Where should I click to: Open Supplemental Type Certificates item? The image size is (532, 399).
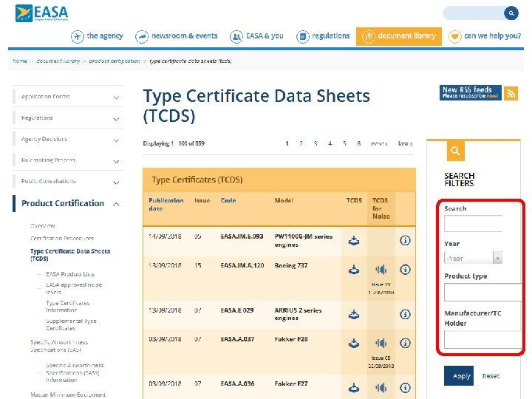pos(71,324)
